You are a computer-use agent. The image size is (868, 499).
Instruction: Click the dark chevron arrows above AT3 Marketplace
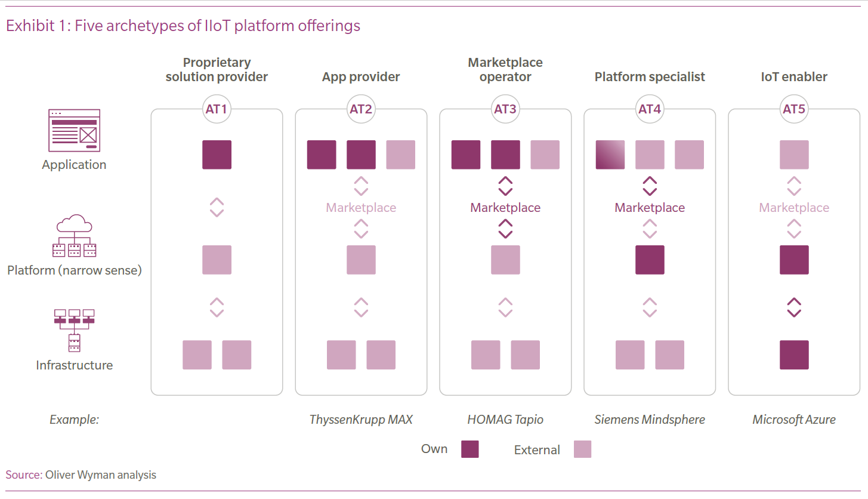(x=505, y=186)
